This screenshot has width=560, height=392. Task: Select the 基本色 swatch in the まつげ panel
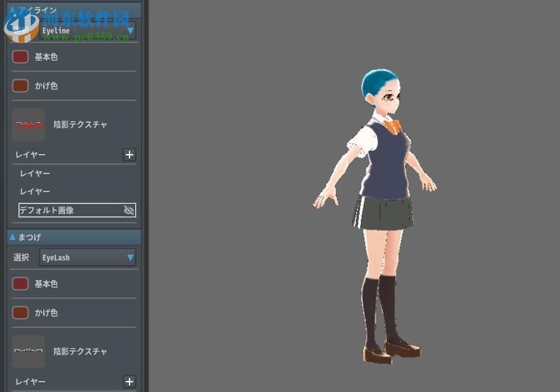19,283
